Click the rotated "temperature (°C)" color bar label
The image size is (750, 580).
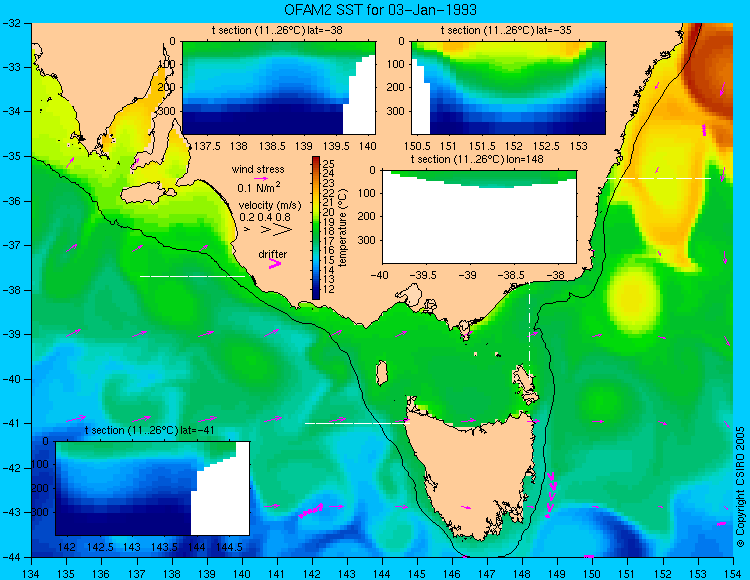[342, 228]
